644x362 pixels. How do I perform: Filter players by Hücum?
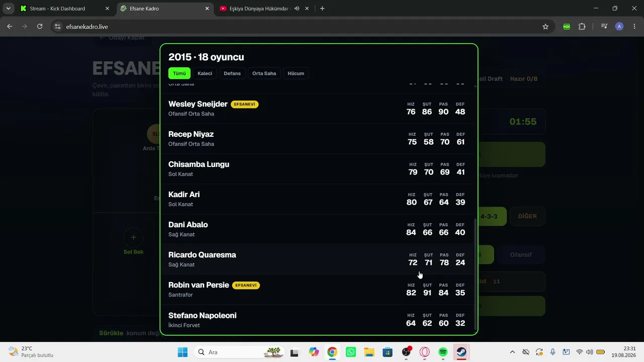296,73
